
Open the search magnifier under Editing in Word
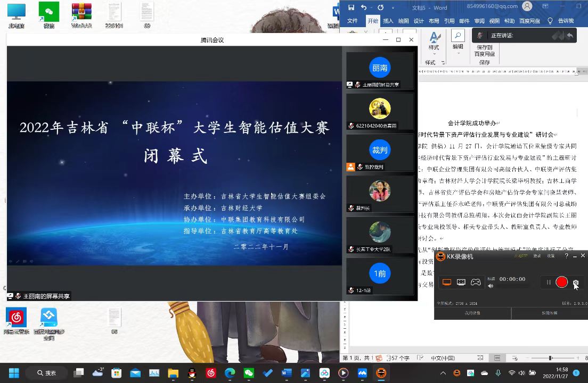point(458,36)
